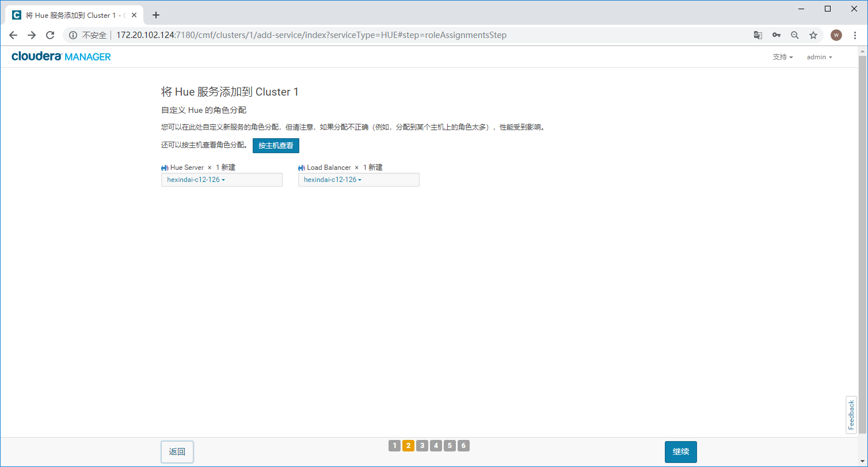868x467 pixels.
Task: Jump to wizard step 5
Action: click(x=450, y=446)
